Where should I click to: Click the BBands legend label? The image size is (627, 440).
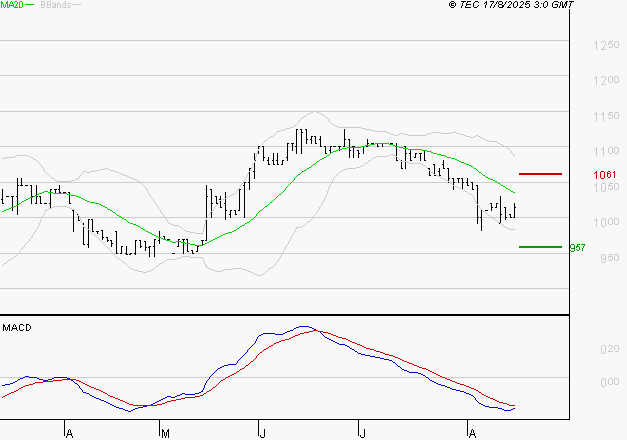coord(55,6)
